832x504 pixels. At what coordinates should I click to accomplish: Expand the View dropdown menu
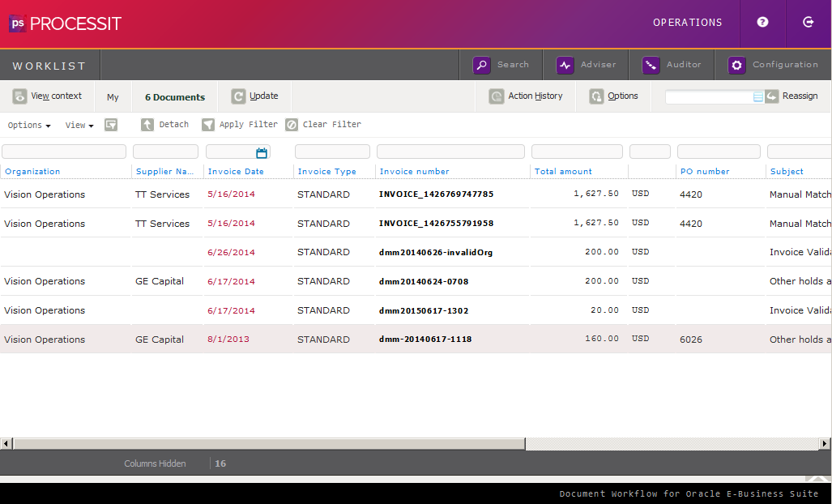79,126
